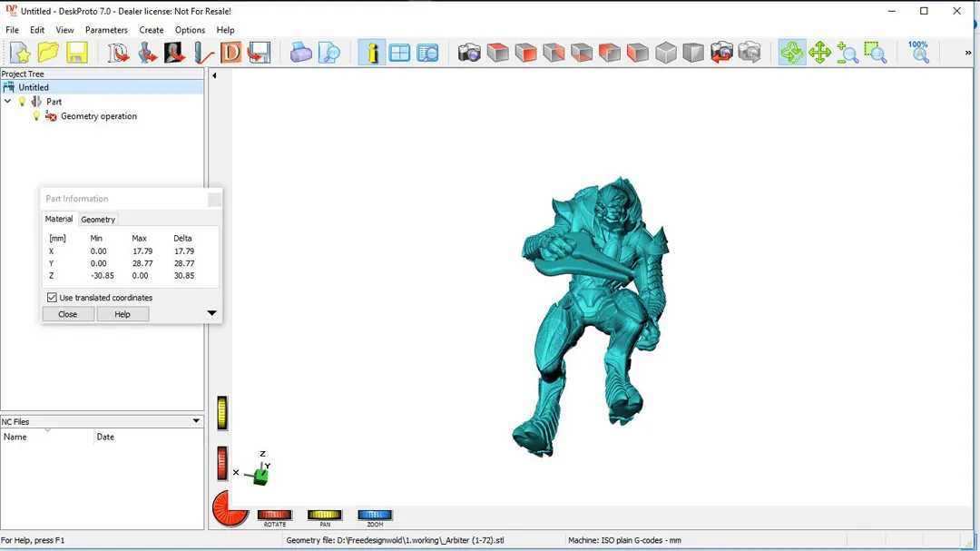
Task: Click the default view camera icon
Action: (x=469, y=53)
